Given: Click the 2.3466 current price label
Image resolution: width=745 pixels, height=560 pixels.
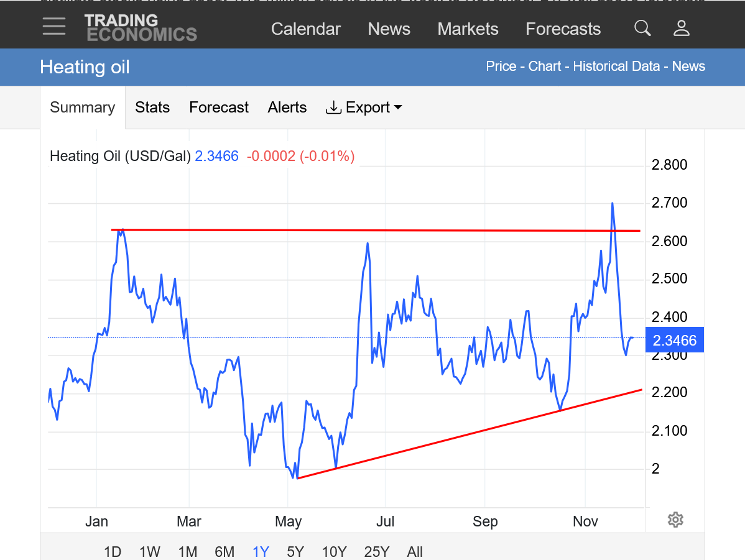Looking at the screenshot, I should tap(675, 340).
